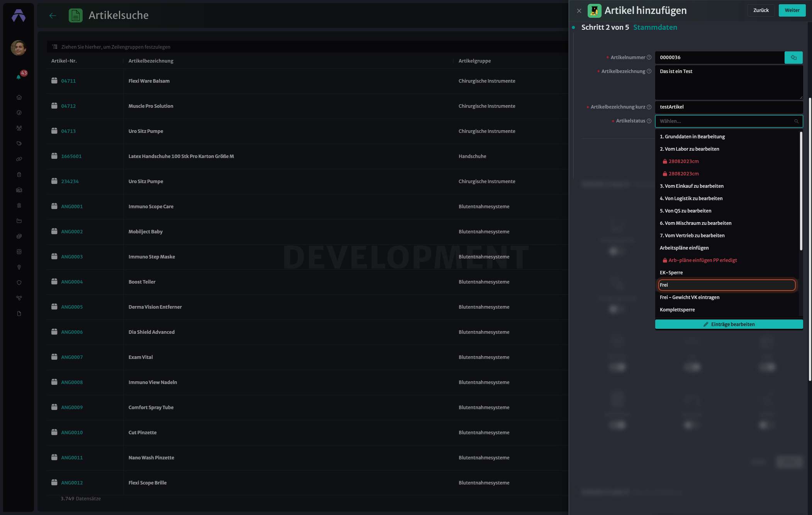Image resolution: width=812 pixels, height=515 pixels.
Task: Click the notification bell with 43 badge
Action: pyautogui.click(x=19, y=76)
